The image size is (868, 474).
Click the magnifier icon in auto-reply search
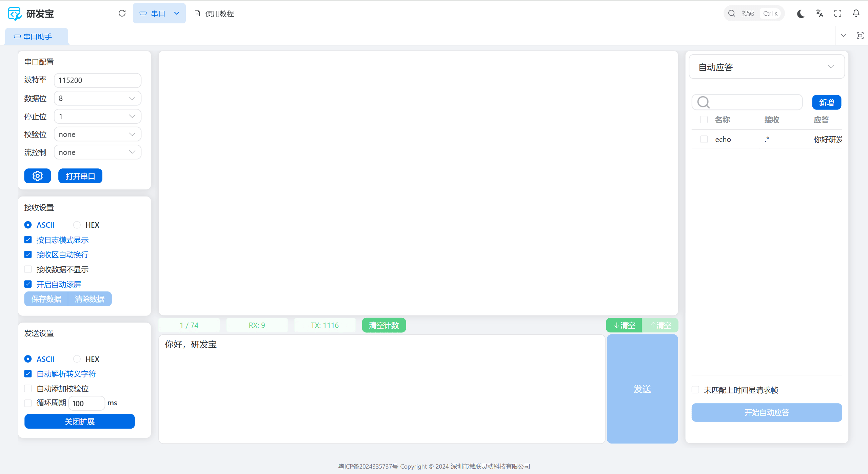point(704,102)
